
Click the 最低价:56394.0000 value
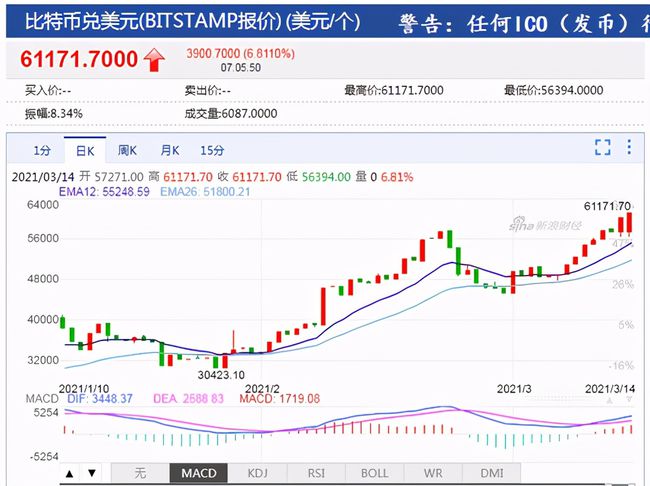click(x=553, y=90)
